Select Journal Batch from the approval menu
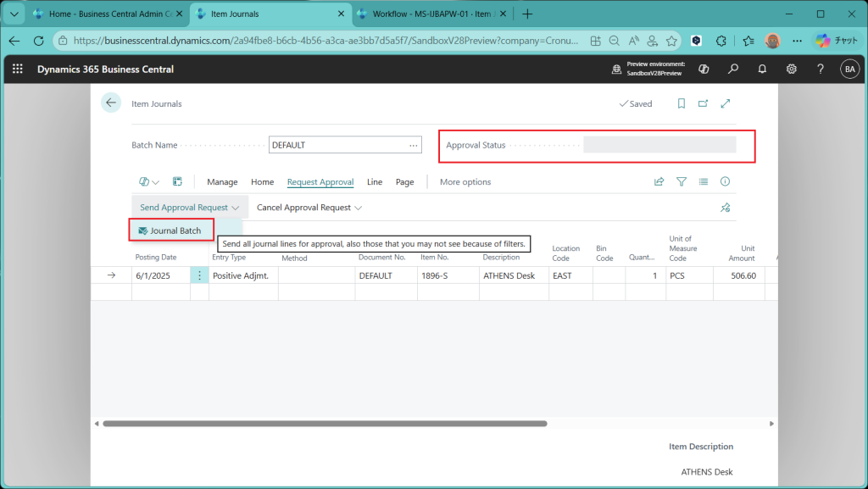868x489 pixels. click(171, 231)
